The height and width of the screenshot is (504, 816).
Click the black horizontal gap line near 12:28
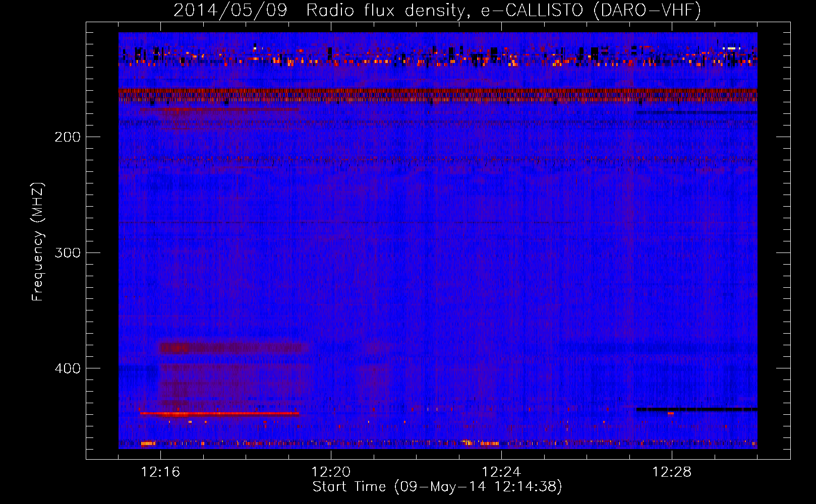tap(696, 409)
